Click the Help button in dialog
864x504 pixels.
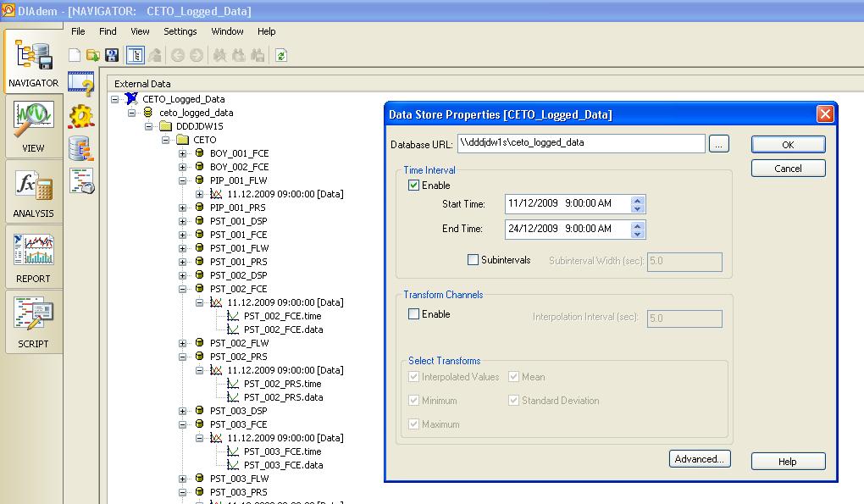[x=788, y=462]
